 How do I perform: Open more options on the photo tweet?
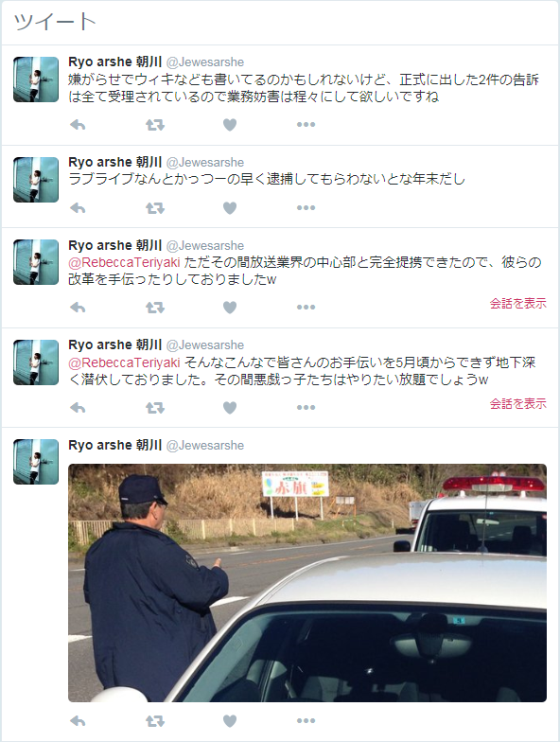click(306, 721)
